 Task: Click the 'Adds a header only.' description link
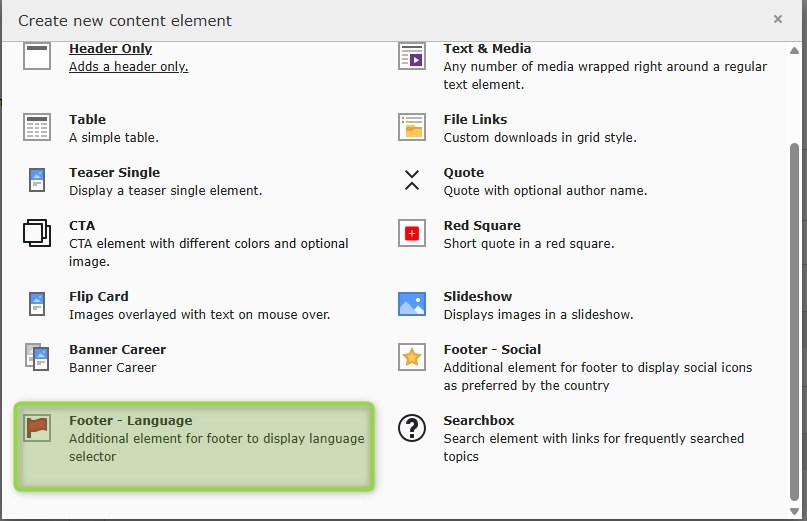128,66
